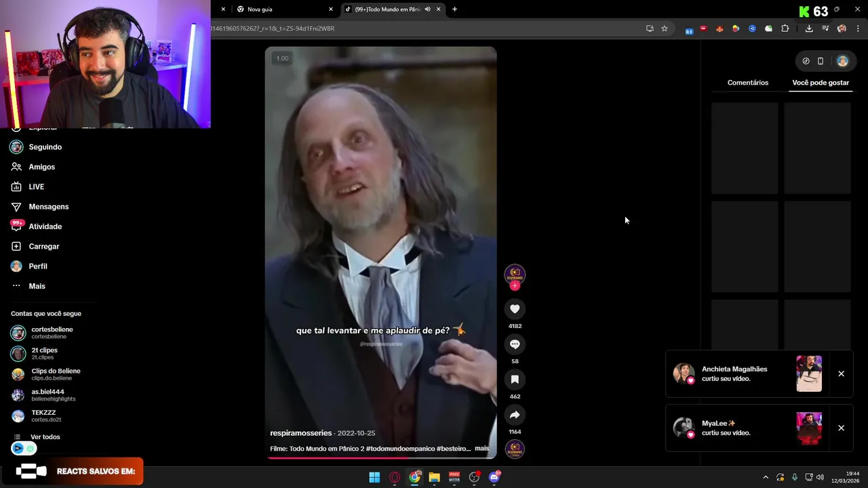The height and width of the screenshot is (488, 868).
Task: Click the #todomundoempanico hashtag
Action: coord(399,449)
